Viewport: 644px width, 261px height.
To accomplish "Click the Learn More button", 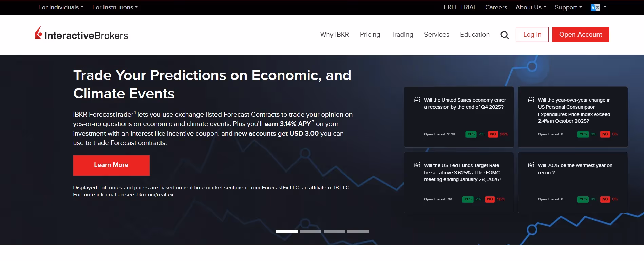I will 111,165.
